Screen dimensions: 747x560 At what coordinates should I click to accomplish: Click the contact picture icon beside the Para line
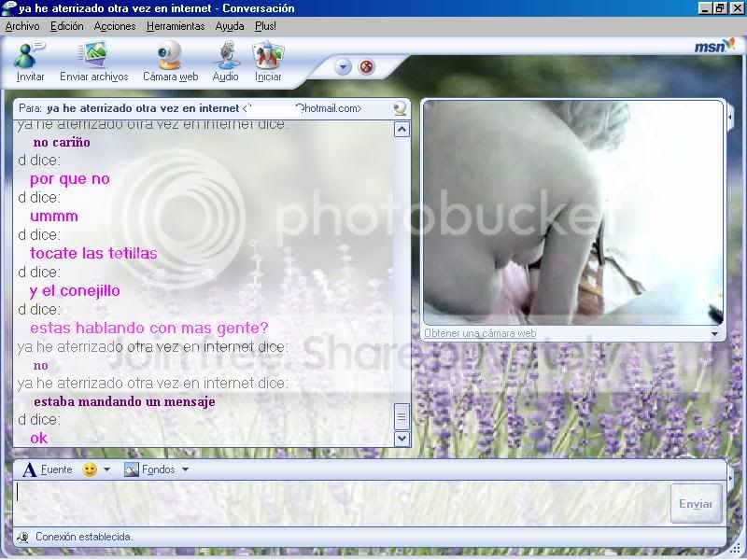401,108
